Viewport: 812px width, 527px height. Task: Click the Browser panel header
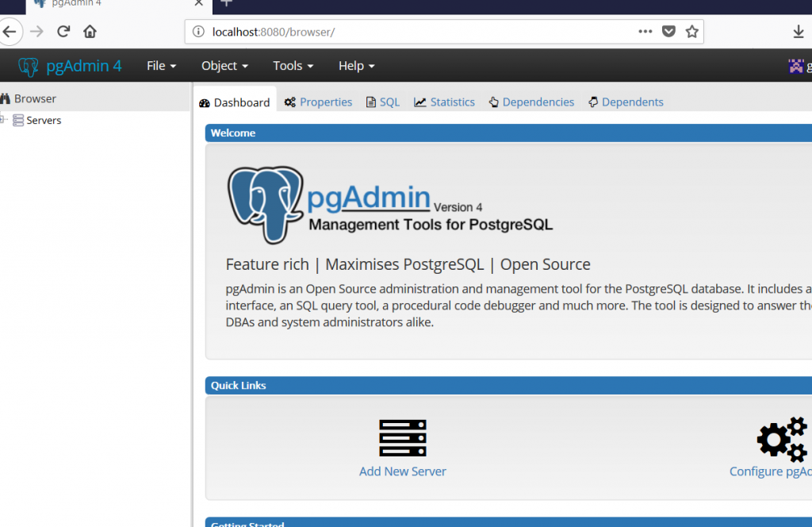tap(95, 98)
